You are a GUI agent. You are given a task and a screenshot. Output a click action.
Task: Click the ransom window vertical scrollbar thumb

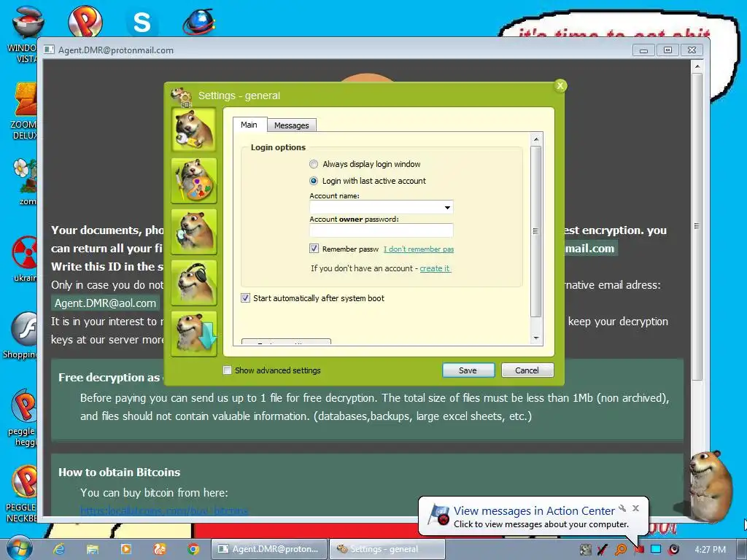click(697, 226)
